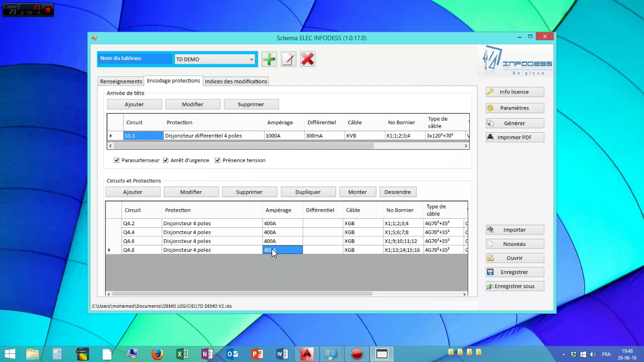Screen dimensions: 644x362
Task: Click the Circuits table horizontal scrollbar thumb
Action: pos(242,294)
